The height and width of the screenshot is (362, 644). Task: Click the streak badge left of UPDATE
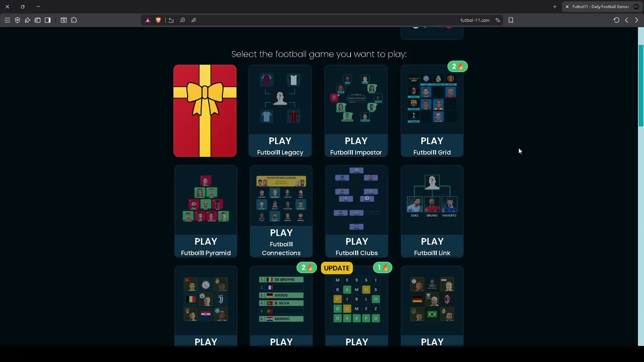[x=306, y=268]
